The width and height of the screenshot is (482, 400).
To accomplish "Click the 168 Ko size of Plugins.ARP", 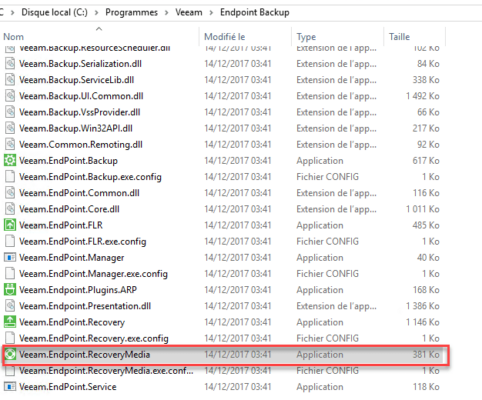I will pyautogui.click(x=426, y=290).
